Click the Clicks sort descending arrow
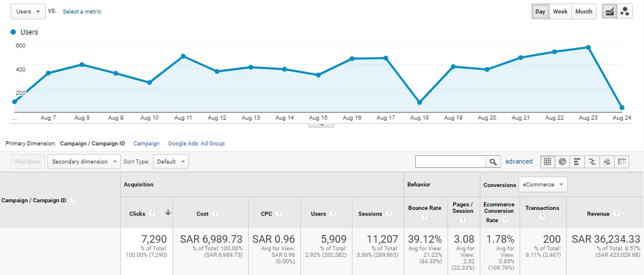Viewport: 644px width, 275px height. coord(168,213)
